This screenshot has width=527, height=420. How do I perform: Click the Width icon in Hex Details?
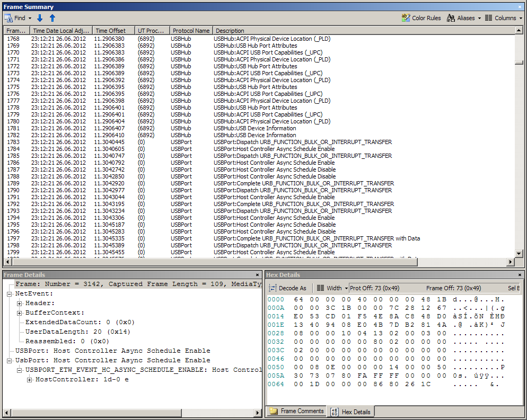tap(321, 288)
